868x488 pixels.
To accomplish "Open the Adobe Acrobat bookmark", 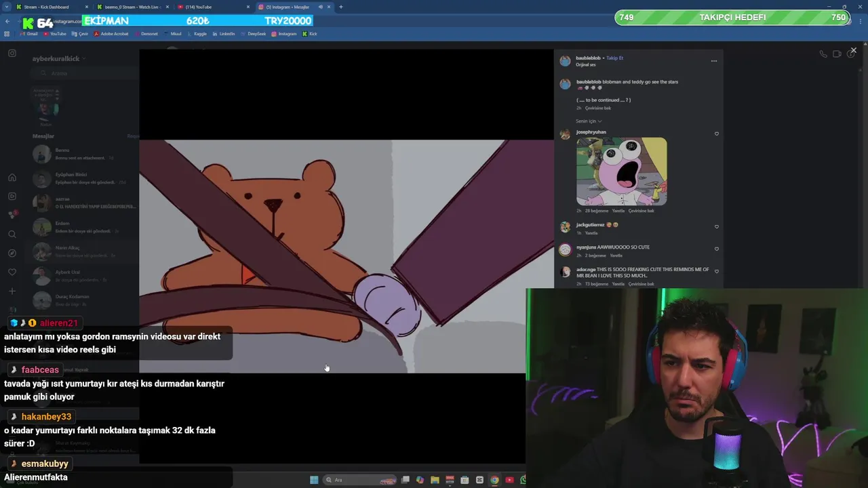I will pos(111,33).
